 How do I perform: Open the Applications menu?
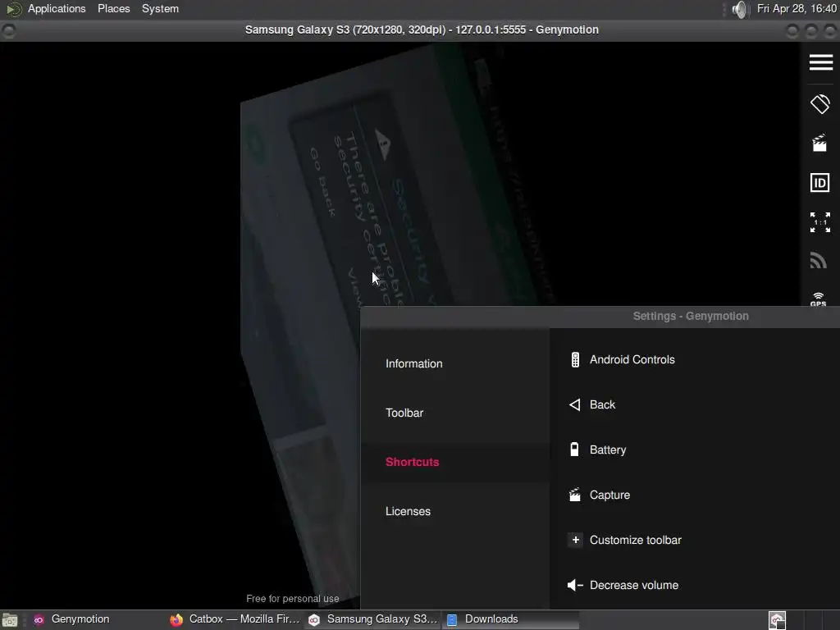57,8
